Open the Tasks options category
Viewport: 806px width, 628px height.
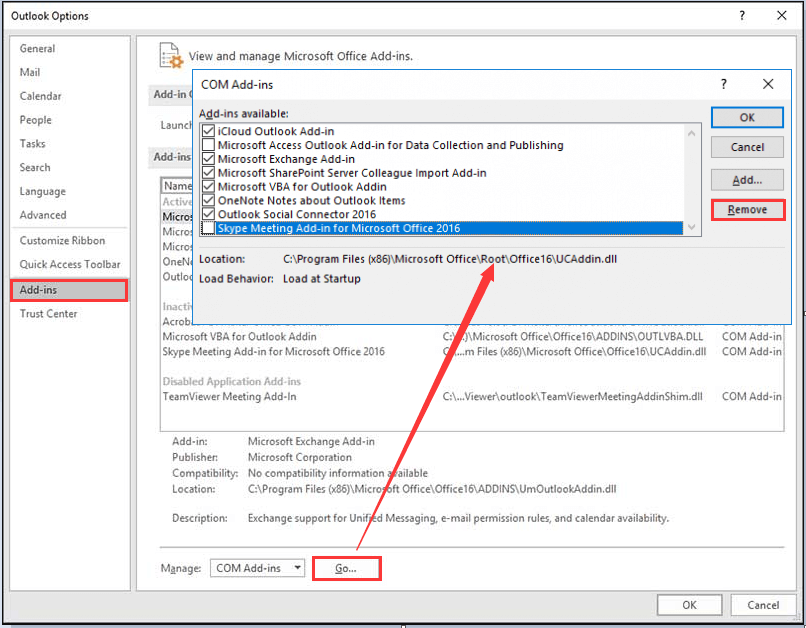pos(32,143)
